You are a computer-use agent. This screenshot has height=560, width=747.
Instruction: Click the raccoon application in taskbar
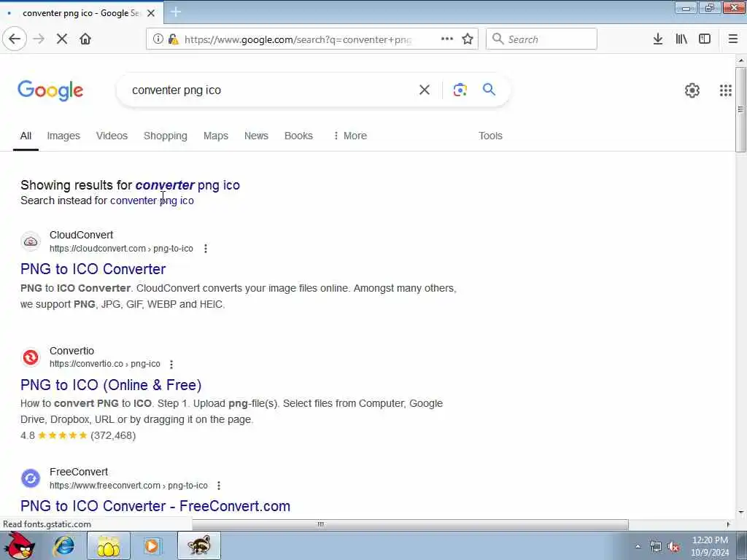pos(198,545)
